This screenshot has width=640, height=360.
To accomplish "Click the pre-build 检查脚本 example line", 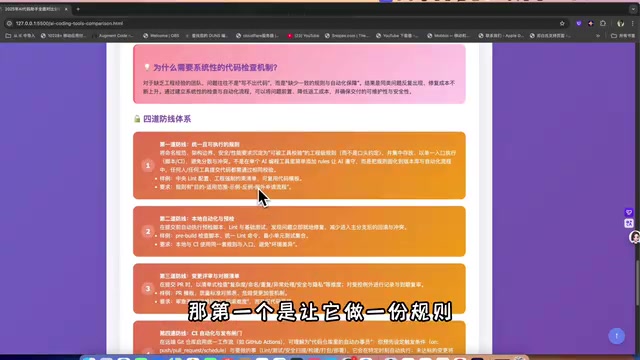I will [234, 236].
